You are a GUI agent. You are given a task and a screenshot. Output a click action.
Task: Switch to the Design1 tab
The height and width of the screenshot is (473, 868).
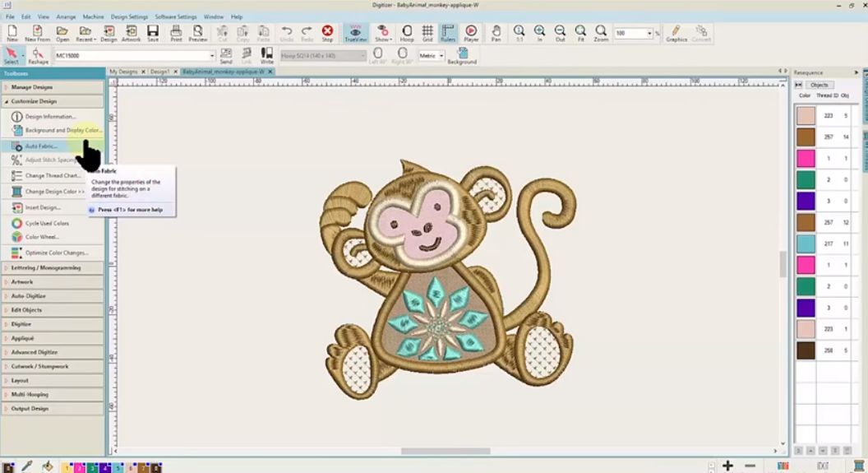tap(159, 72)
